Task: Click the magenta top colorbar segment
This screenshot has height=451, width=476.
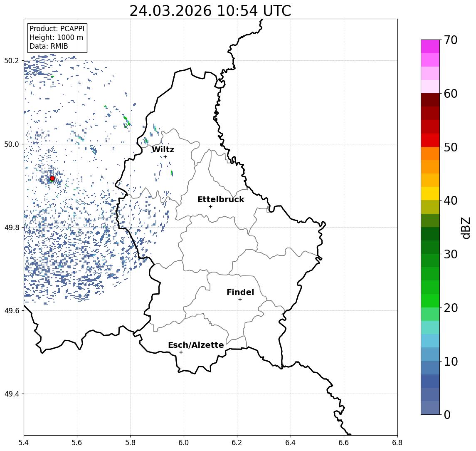Action: (430, 47)
